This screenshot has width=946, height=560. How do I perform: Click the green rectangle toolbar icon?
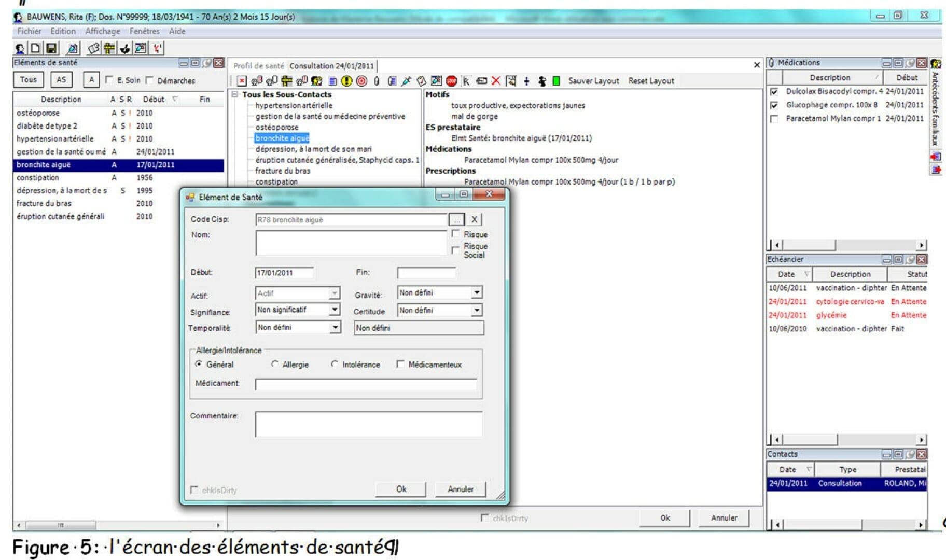[556, 81]
